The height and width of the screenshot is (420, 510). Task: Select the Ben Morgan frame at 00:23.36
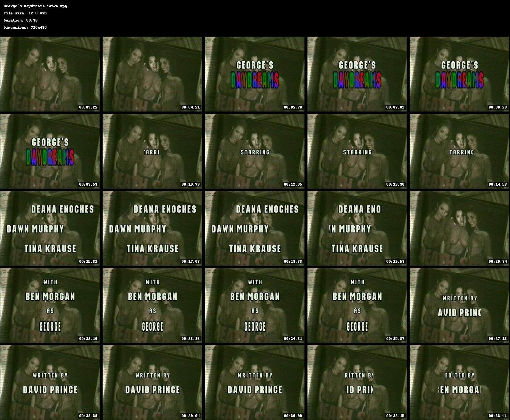point(152,305)
